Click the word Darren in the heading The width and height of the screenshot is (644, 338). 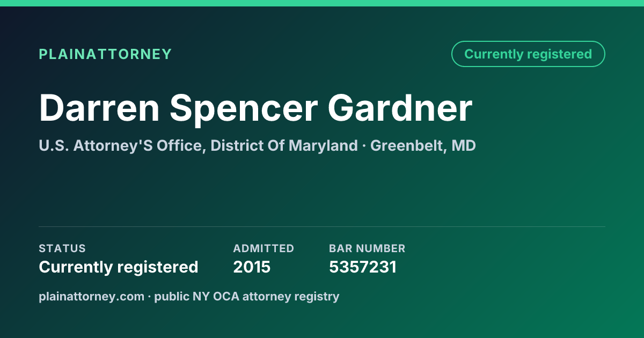click(99, 108)
